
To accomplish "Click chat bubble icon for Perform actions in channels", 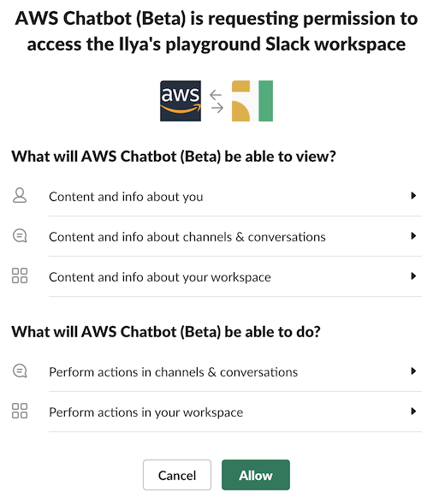I will (x=20, y=371).
